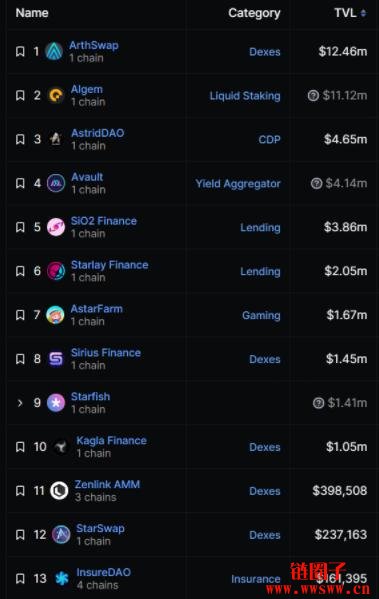The width and height of the screenshot is (379, 599).
Task: Click the SiO2 Finance logo icon
Action: 56,227
